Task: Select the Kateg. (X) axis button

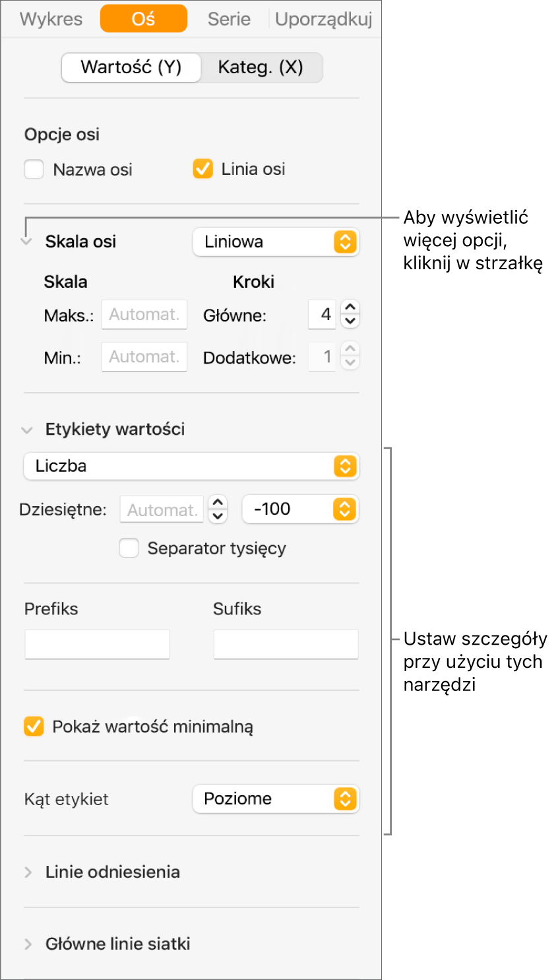Action: point(261,67)
